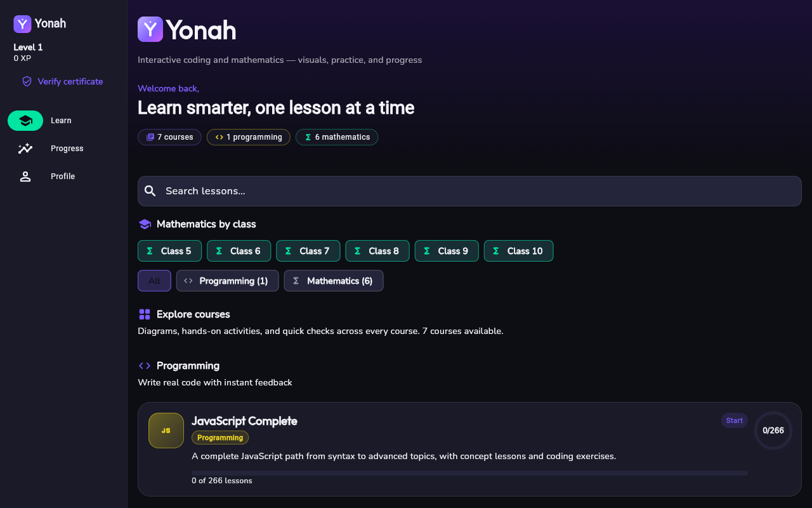
Task: Select the All filter tab
Action: coord(154,281)
